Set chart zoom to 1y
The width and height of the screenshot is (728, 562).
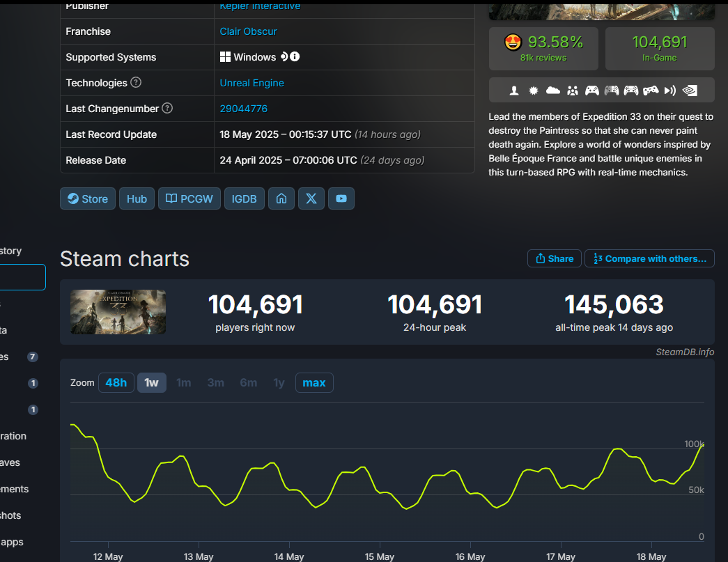point(279,383)
